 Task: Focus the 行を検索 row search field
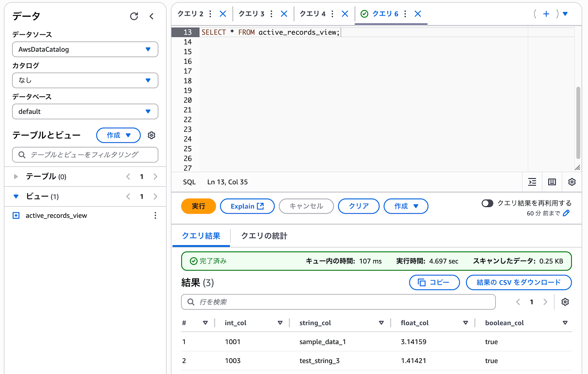[338, 302]
